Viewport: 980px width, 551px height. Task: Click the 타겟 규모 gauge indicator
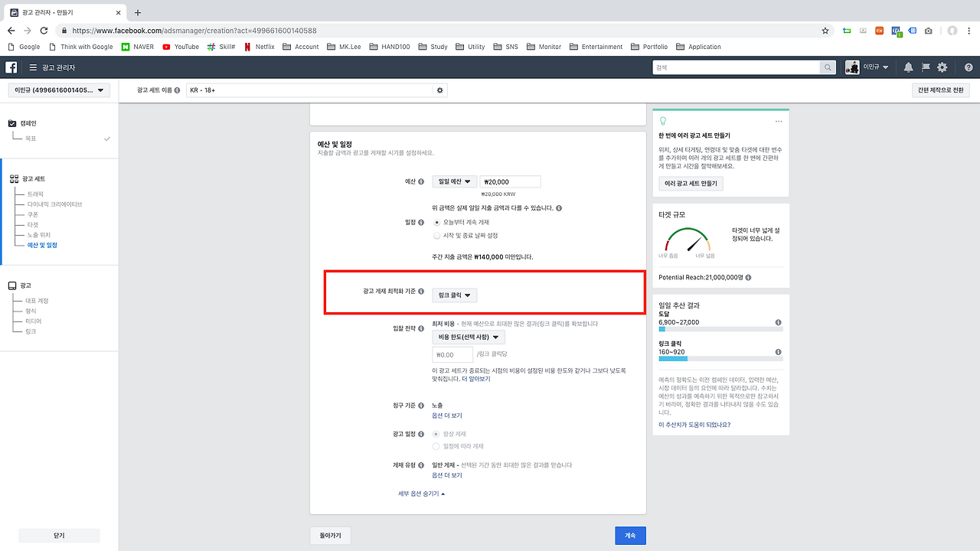pyautogui.click(x=688, y=240)
